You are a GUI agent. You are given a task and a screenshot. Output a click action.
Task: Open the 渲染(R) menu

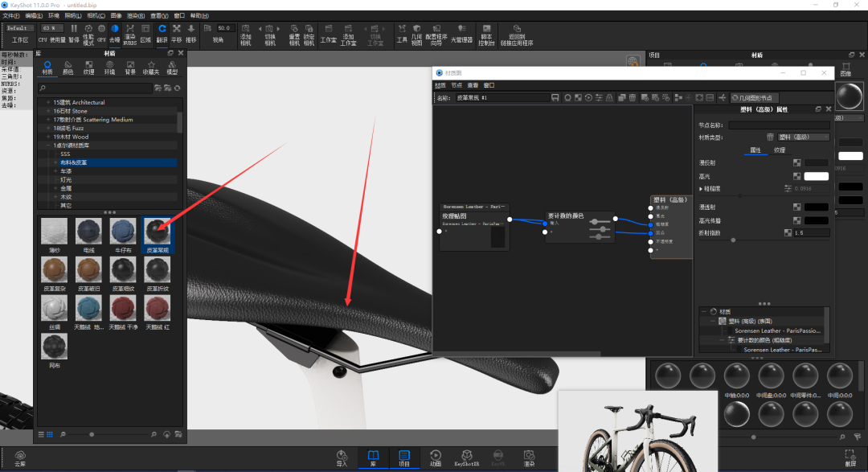pyautogui.click(x=136, y=15)
